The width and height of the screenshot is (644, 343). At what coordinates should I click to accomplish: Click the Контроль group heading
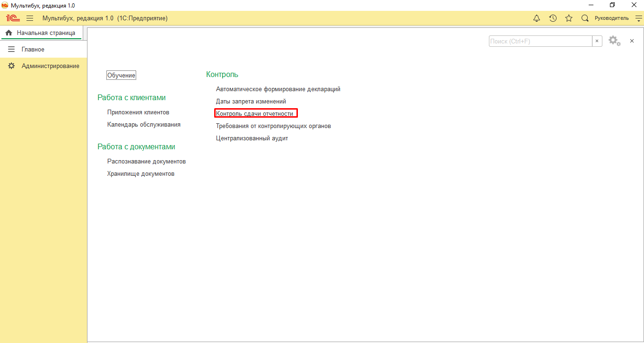(222, 74)
